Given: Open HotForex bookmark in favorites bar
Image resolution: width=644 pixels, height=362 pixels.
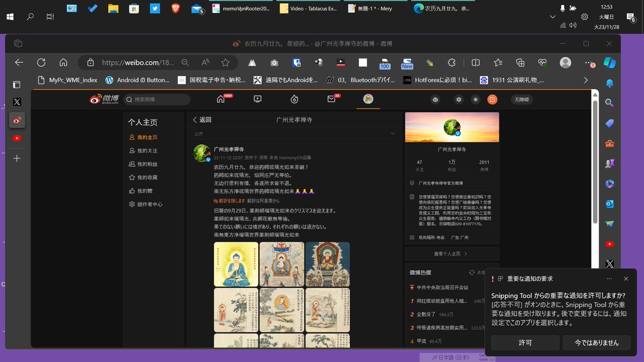Looking at the screenshot, I should pyautogui.click(x=437, y=80).
